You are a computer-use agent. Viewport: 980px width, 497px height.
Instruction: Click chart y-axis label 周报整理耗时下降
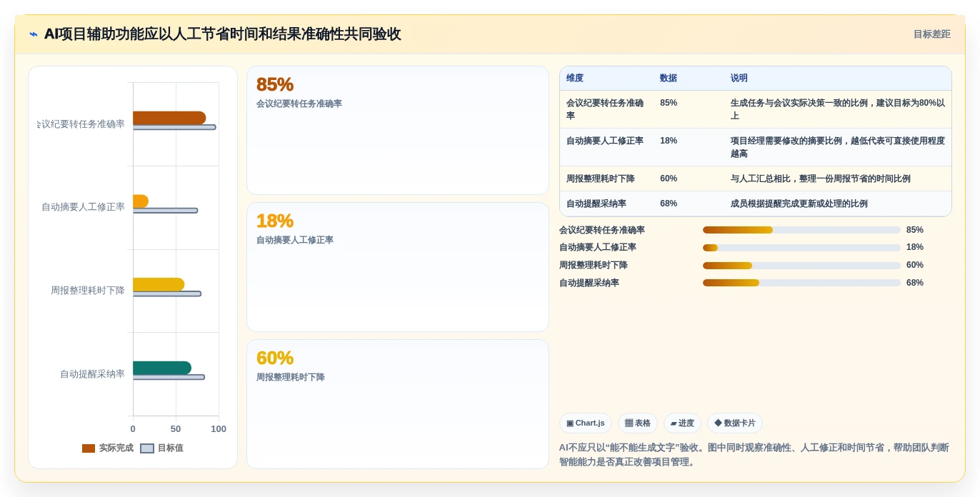pos(88,291)
